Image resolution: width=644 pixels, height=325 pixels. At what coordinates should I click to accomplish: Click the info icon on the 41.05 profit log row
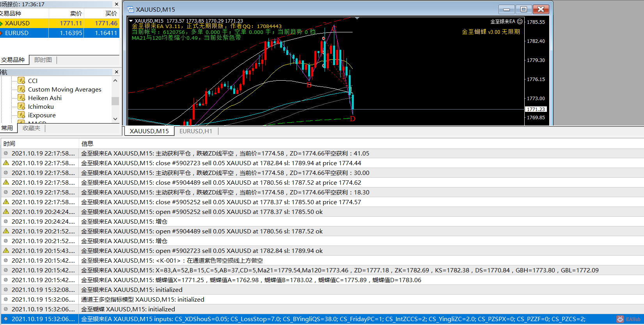tap(6, 153)
